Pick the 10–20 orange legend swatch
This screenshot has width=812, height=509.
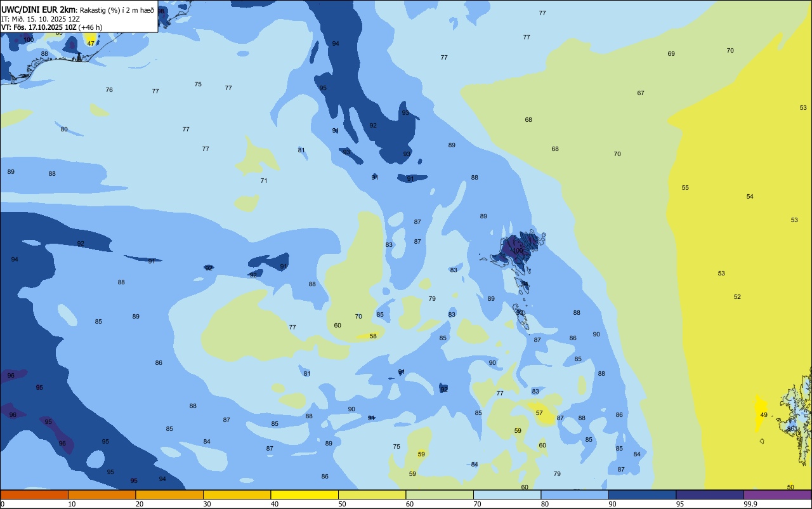[101, 494]
